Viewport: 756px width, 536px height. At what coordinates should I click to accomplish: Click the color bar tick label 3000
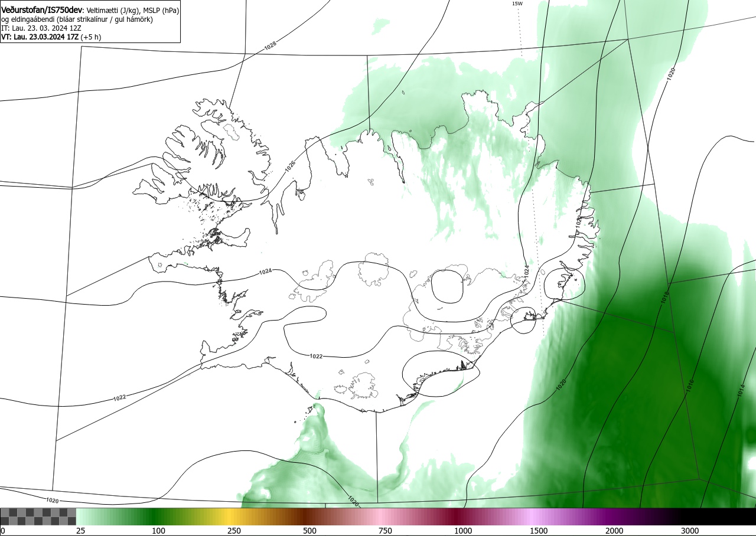[690, 531]
